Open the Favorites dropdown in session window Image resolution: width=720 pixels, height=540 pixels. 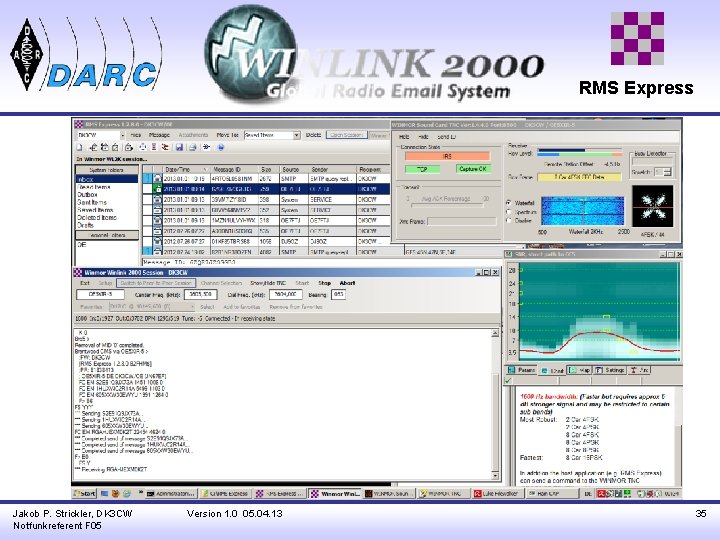(x=192, y=307)
